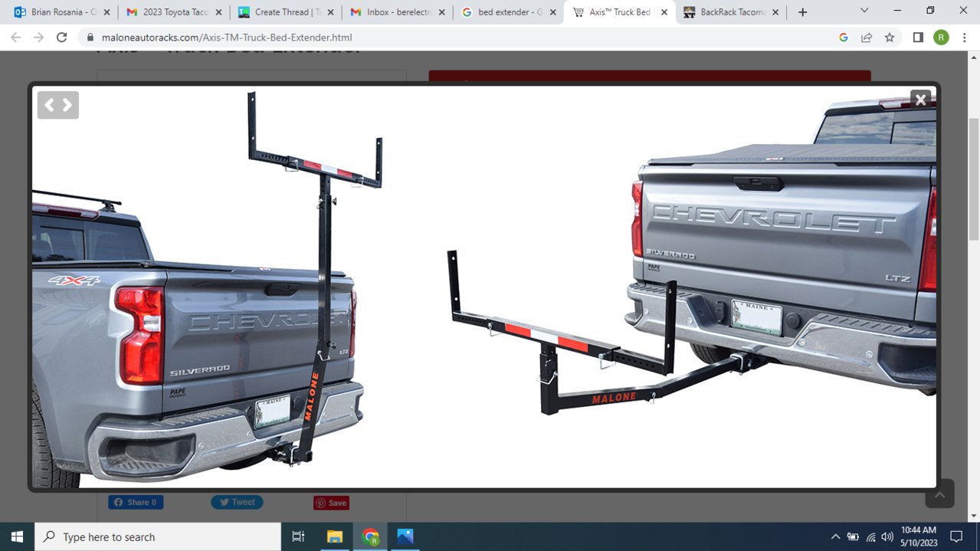This screenshot has width=980, height=551.
Task: Open the tab search dropdown arrow
Action: [x=864, y=11]
